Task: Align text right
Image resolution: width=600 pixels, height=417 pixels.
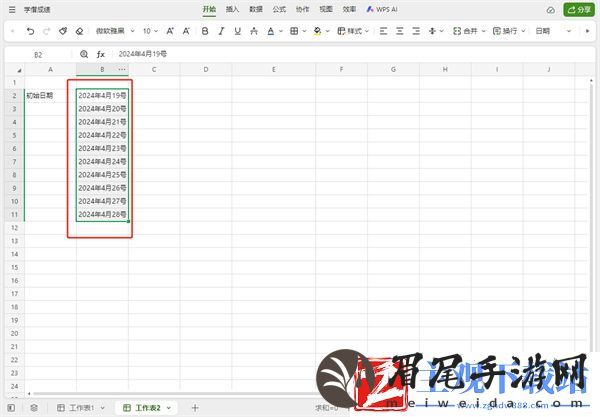Action: (x=416, y=31)
